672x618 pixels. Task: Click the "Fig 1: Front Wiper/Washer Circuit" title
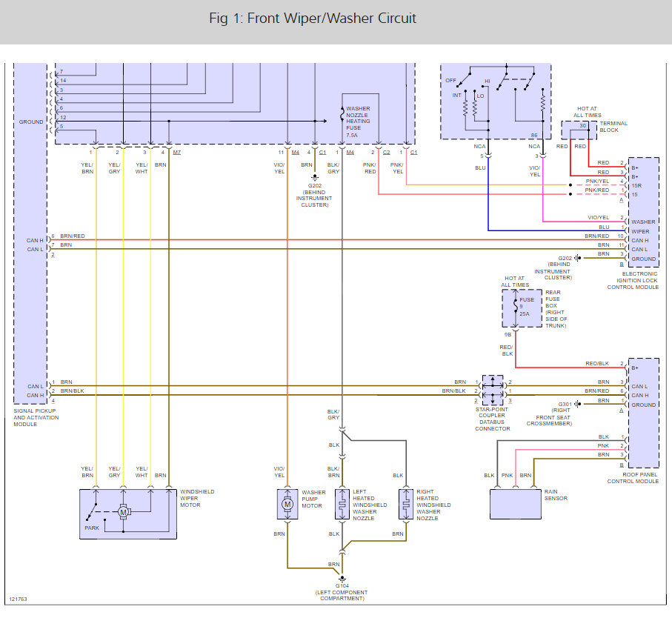pos(313,19)
